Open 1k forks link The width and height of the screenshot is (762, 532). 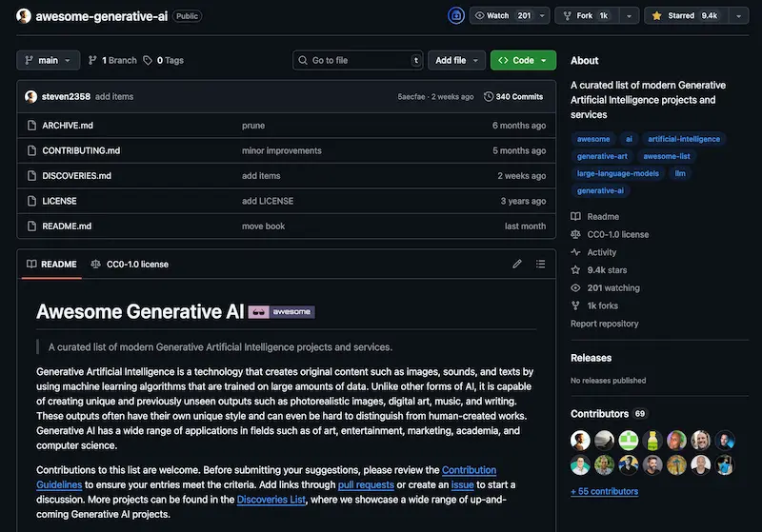coord(594,305)
